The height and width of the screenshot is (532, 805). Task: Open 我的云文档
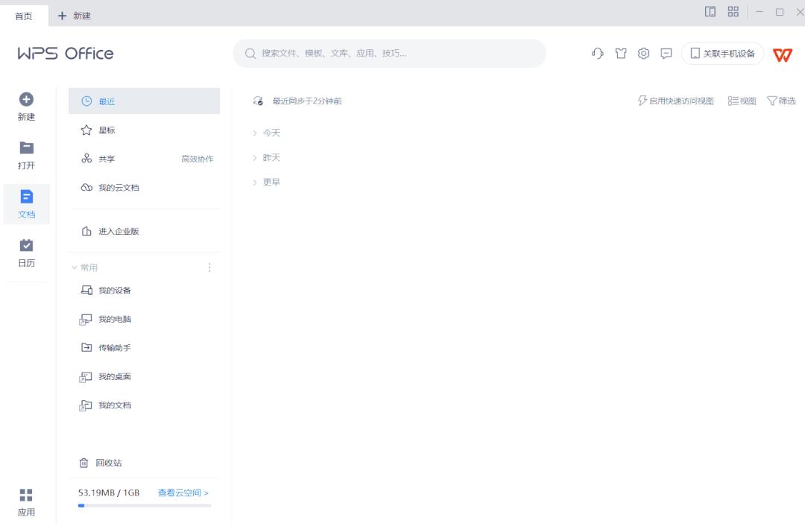pyautogui.click(x=145, y=188)
